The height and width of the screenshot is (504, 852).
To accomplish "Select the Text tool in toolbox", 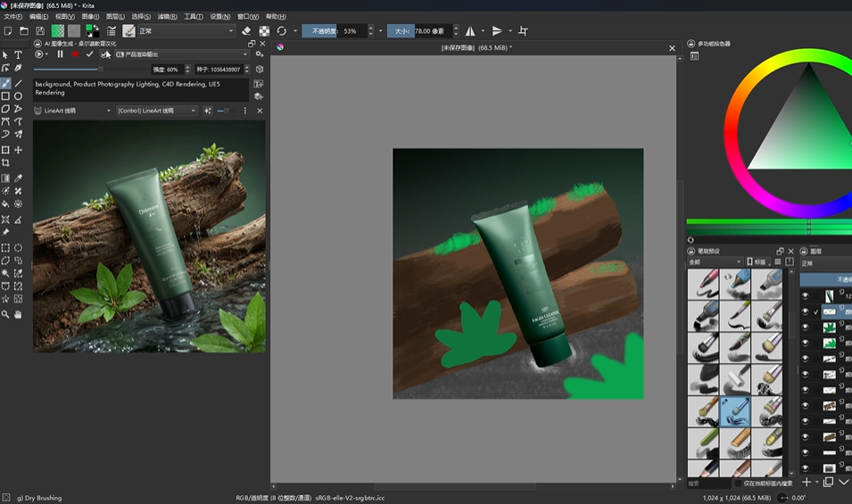I will pos(18,55).
